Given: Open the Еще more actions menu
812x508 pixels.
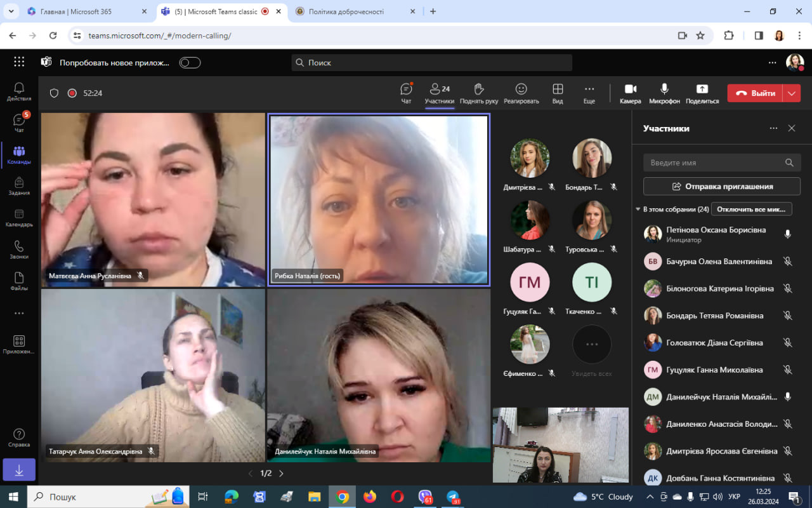Looking at the screenshot, I should click(589, 93).
